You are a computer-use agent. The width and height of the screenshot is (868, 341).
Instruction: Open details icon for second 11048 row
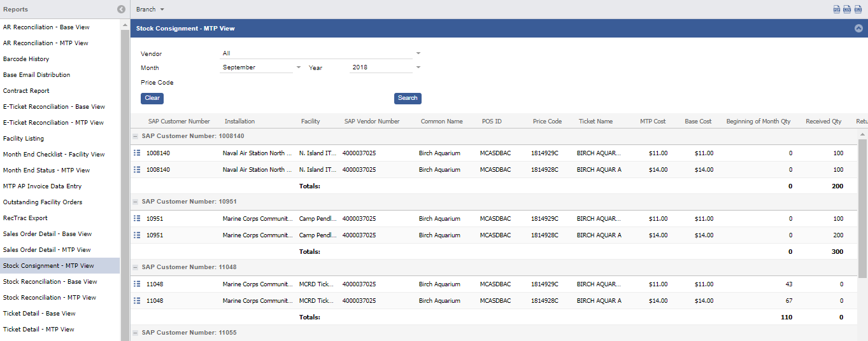(x=137, y=301)
